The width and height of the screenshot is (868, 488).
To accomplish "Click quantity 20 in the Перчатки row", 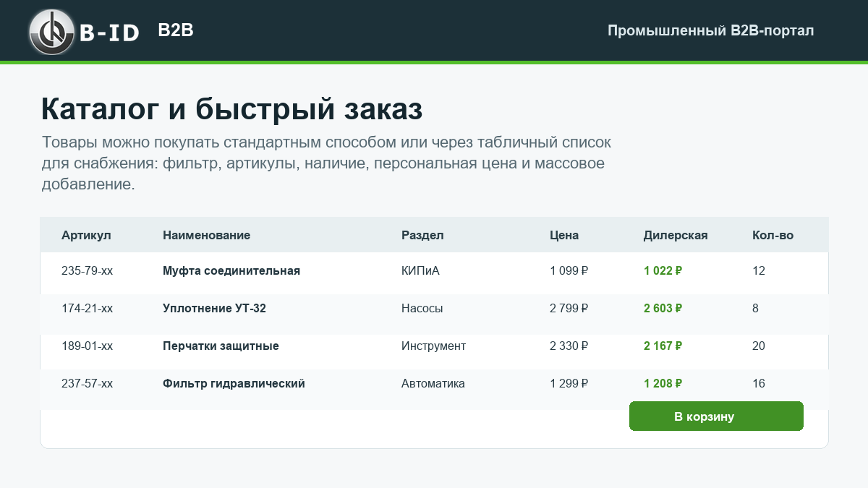I will pos(759,346).
